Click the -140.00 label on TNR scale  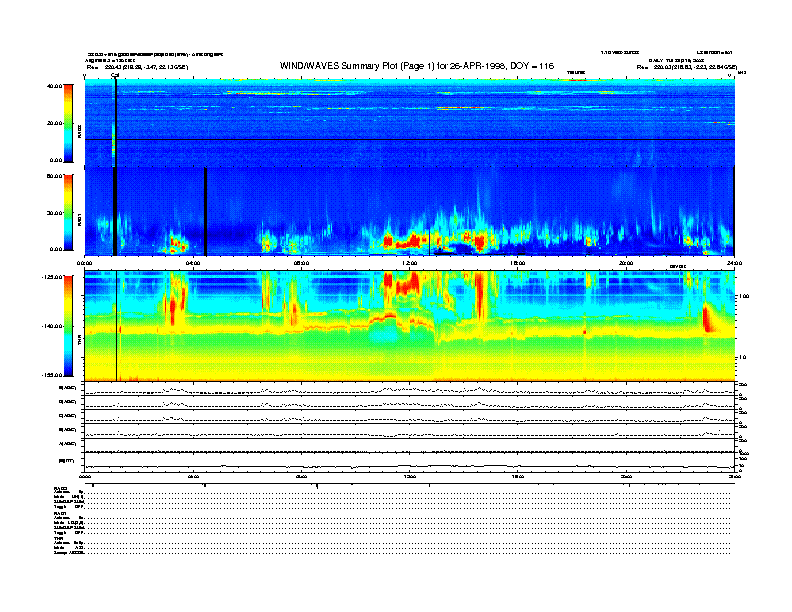click(x=52, y=326)
